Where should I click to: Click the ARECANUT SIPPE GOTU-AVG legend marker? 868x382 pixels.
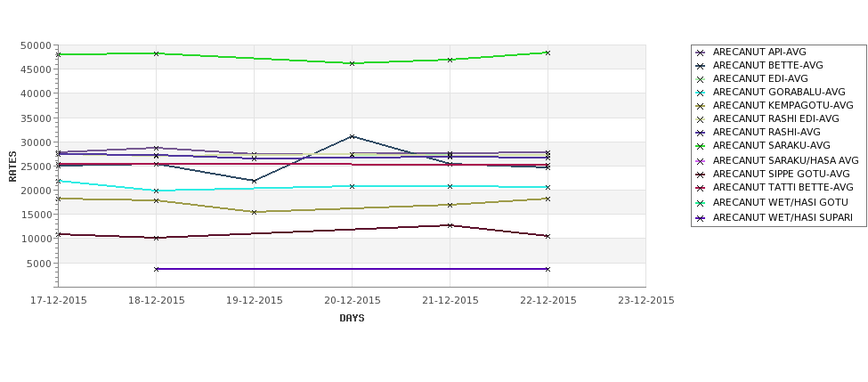click(x=701, y=175)
